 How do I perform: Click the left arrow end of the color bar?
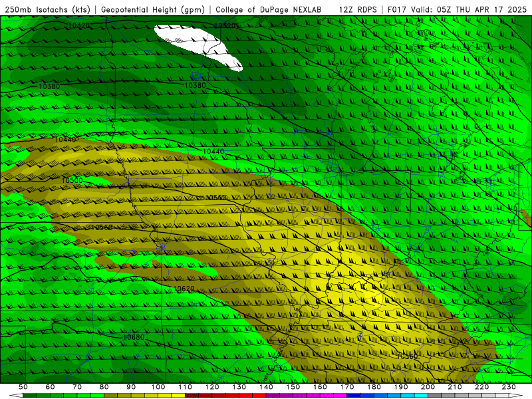coord(16,395)
